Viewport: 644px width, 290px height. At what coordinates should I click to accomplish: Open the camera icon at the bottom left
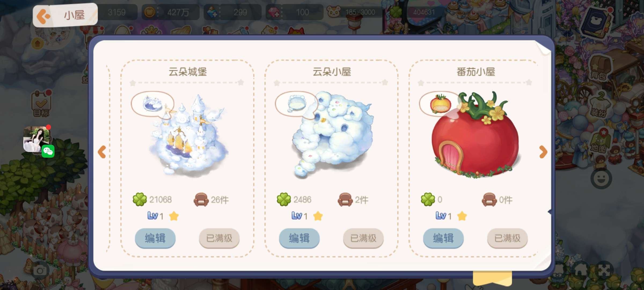pos(40,270)
